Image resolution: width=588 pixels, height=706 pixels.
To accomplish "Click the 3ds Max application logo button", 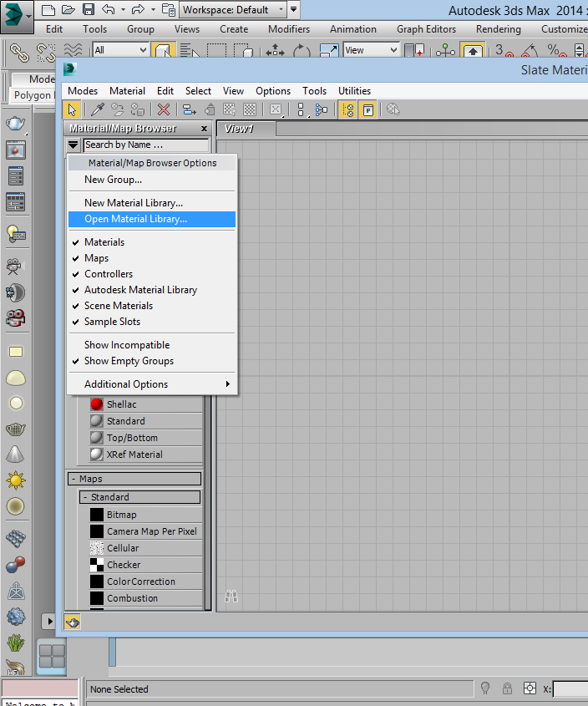I will tap(17, 15).
